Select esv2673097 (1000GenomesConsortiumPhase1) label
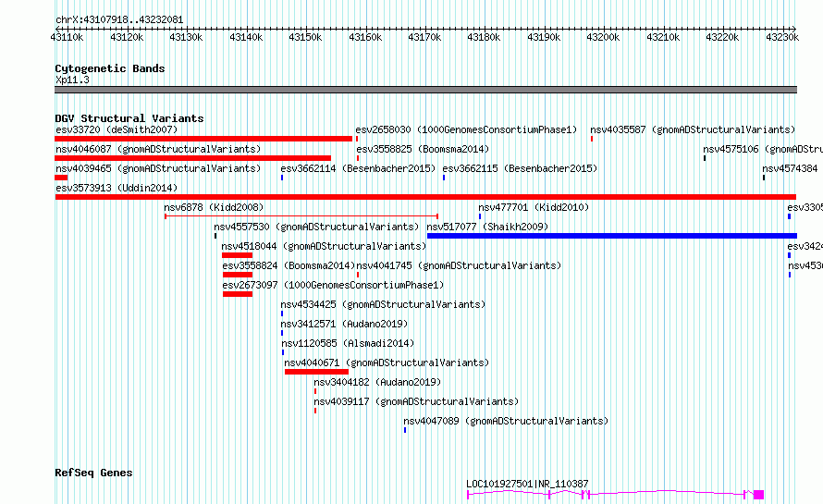Image resolution: width=823 pixels, height=504 pixels. (333, 285)
